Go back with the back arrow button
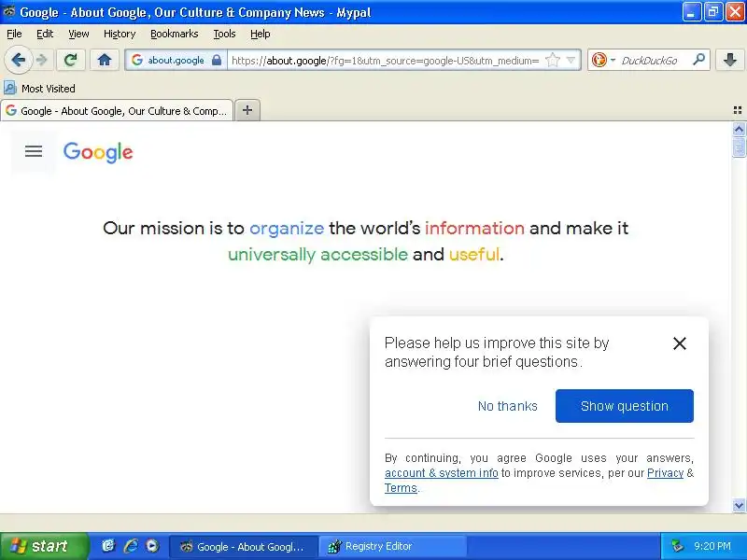747x560 pixels. click(18, 60)
